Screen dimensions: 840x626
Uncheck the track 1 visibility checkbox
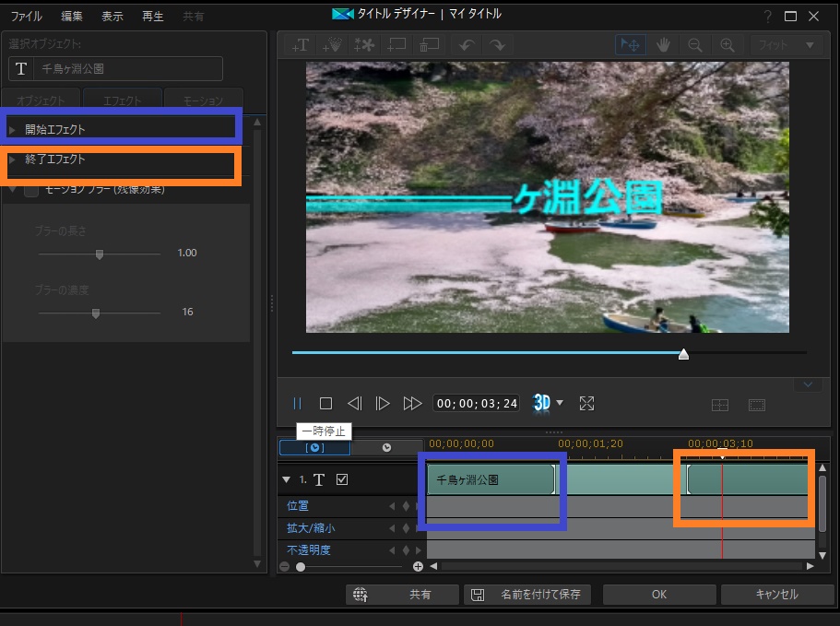[342, 479]
